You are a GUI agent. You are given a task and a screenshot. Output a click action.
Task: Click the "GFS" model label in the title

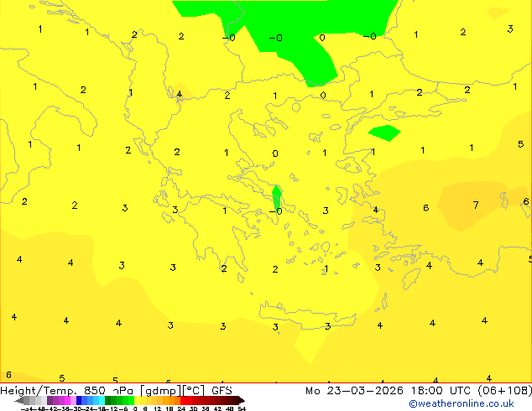[222, 391]
